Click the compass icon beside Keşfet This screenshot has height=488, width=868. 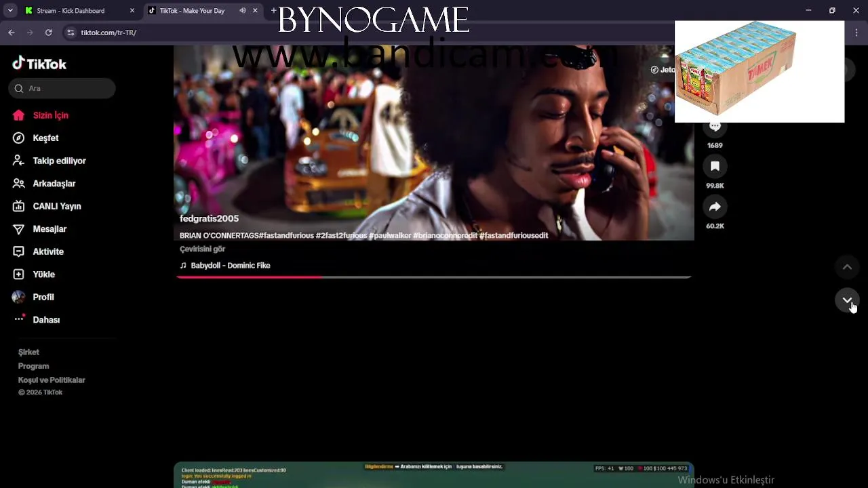click(19, 138)
